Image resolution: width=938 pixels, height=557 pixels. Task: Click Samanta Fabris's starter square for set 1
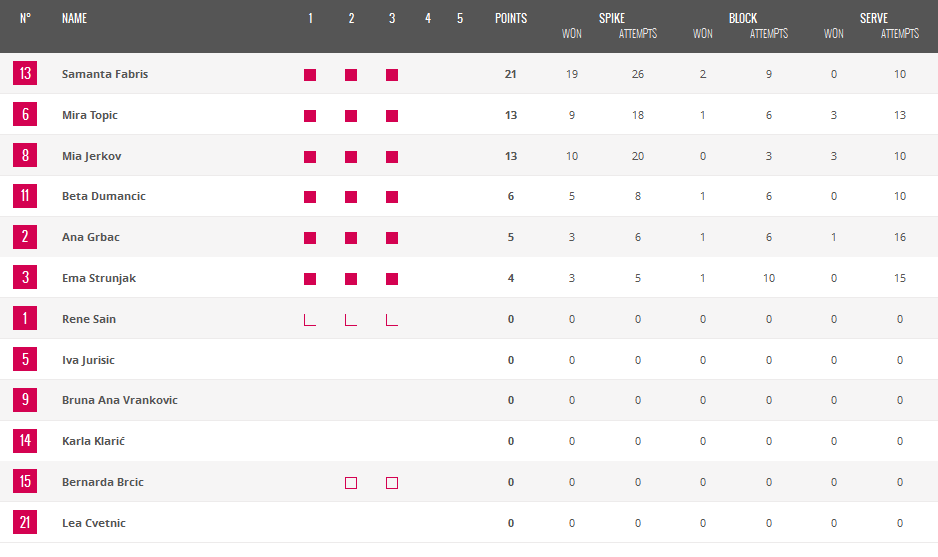click(x=310, y=75)
